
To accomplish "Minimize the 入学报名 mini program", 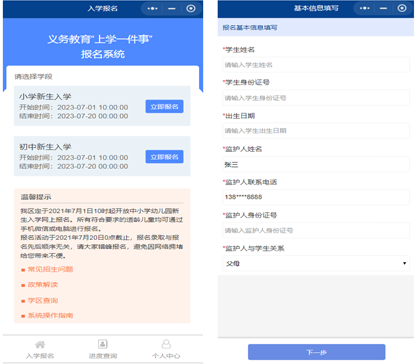I will [x=172, y=9].
